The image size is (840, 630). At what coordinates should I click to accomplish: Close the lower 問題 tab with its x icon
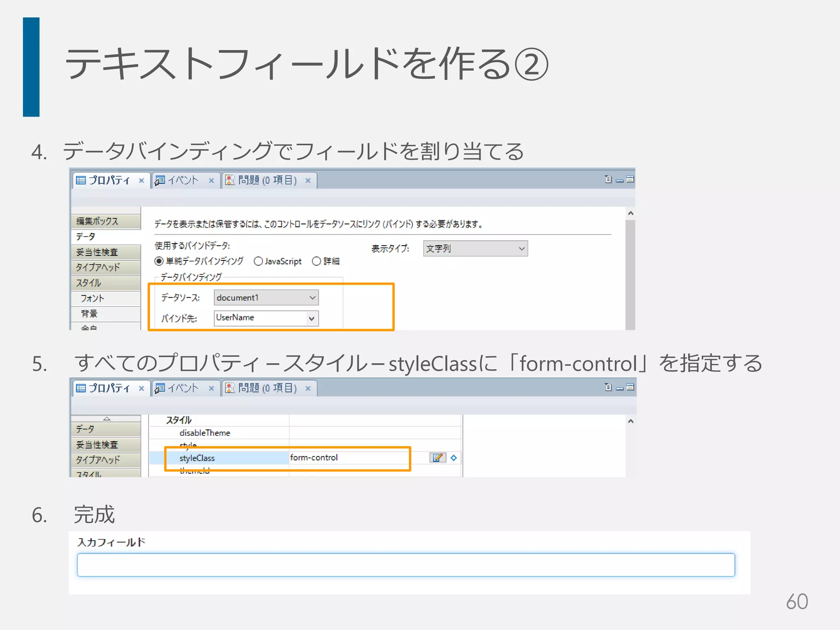coord(308,388)
